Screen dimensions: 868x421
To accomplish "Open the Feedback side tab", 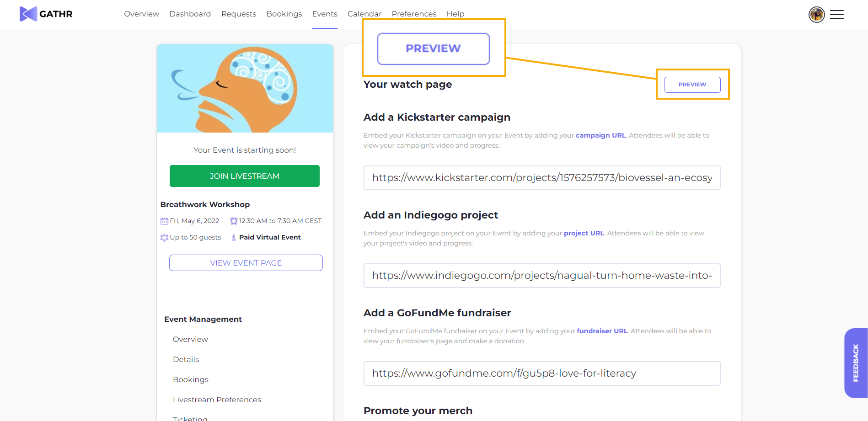I will pyautogui.click(x=855, y=363).
